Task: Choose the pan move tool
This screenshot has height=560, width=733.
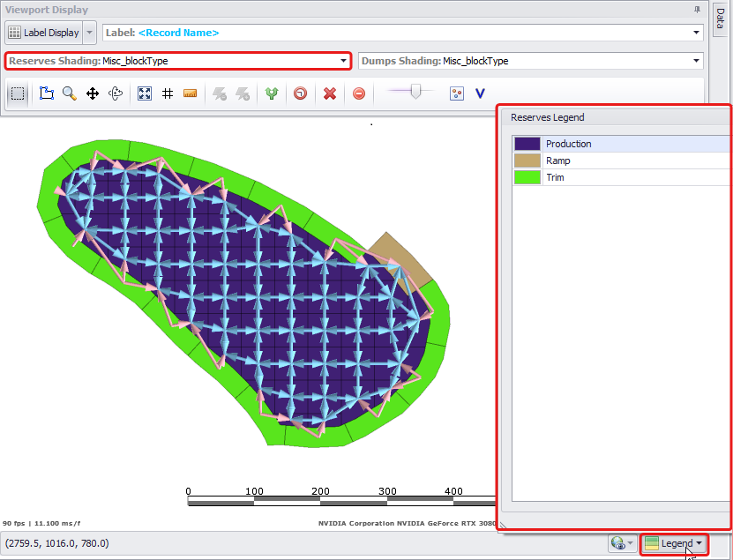Action: point(92,93)
